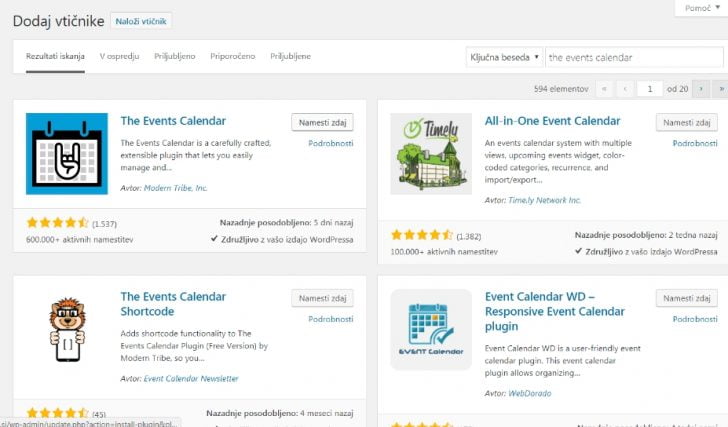The image size is (728, 427).
Task: Switch to the V ospredju tab
Action: coord(119,56)
